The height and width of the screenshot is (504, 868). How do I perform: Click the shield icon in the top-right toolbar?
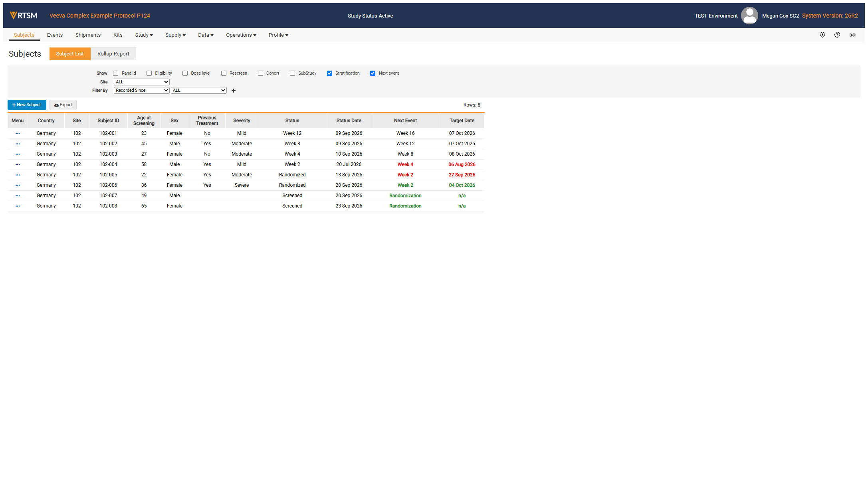point(822,35)
